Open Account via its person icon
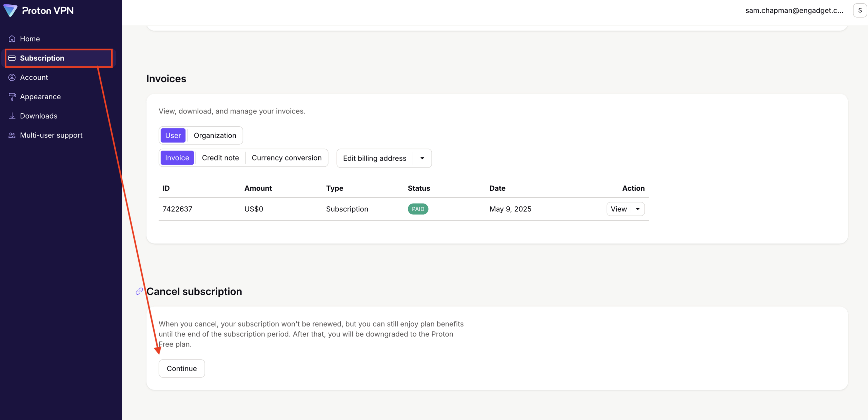 point(12,77)
